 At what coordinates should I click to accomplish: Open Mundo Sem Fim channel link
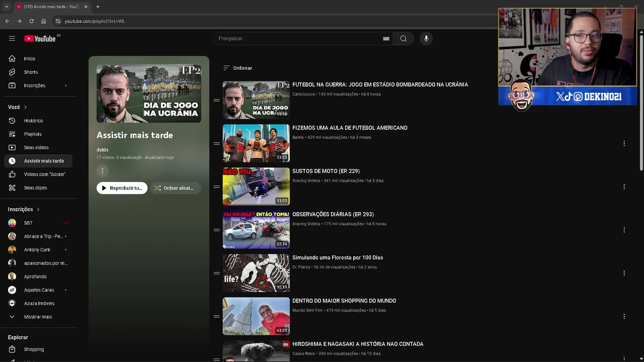307,311
